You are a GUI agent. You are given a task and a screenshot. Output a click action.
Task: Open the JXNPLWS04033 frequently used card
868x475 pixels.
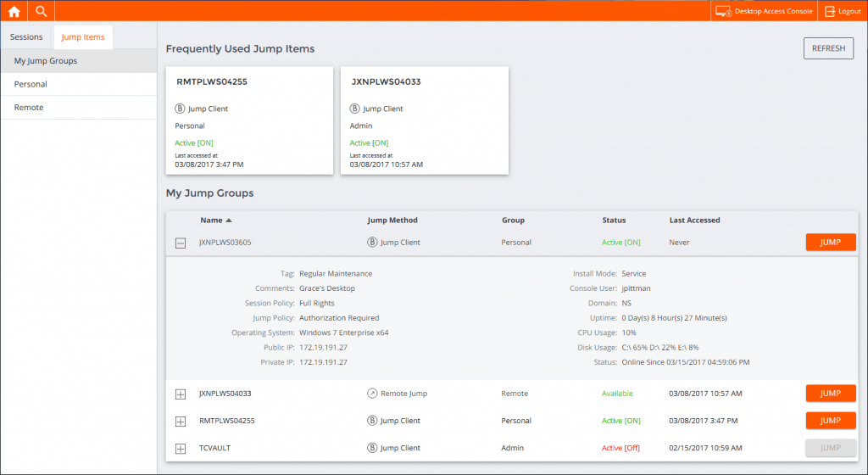(x=425, y=120)
